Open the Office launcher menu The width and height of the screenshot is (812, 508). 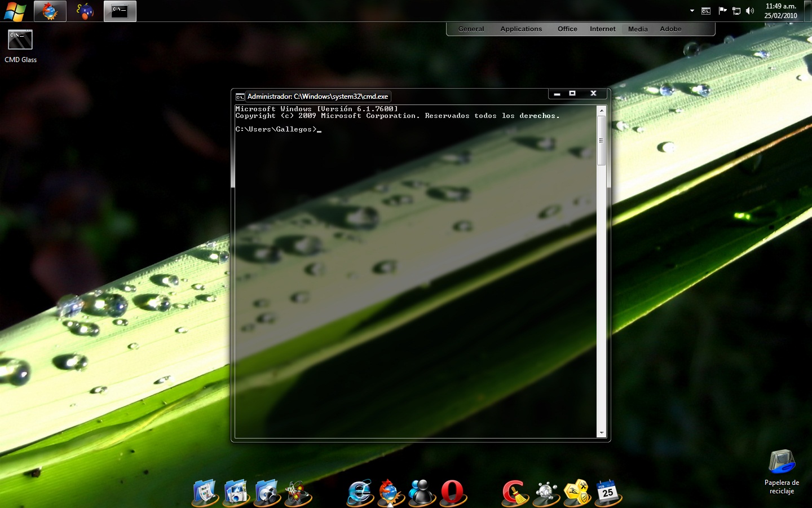point(567,29)
